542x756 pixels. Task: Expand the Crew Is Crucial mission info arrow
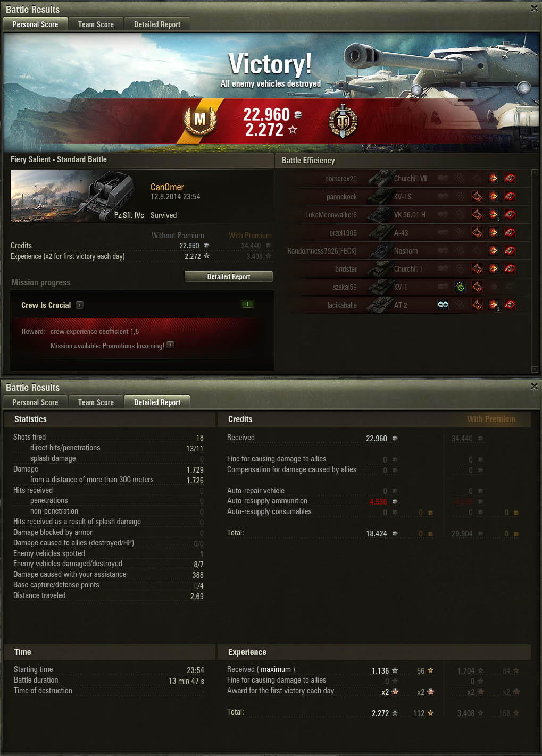[80, 305]
